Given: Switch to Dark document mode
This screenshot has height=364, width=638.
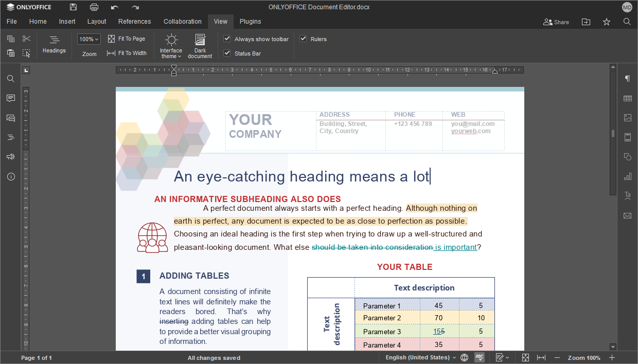Looking at the screenshot, I should click(x=200, y=45).
